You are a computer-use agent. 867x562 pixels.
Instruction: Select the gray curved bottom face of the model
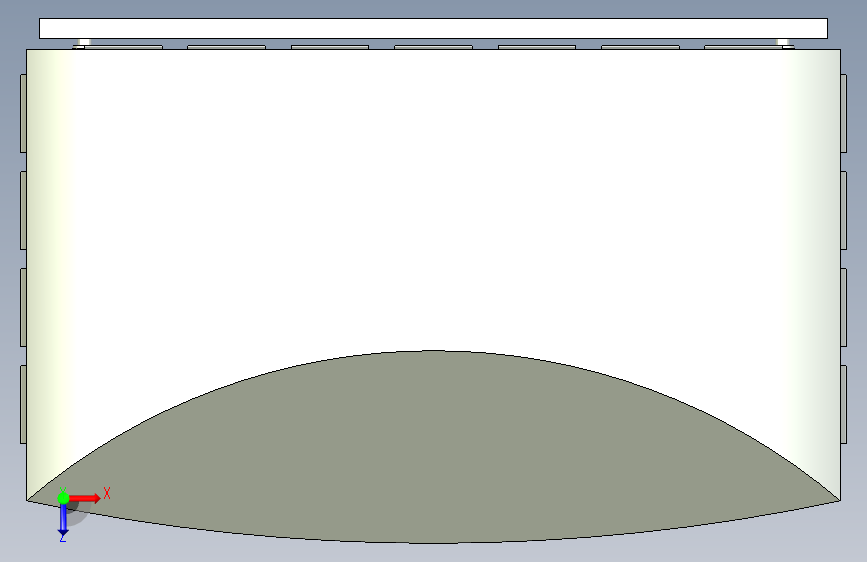coord(434,448)
